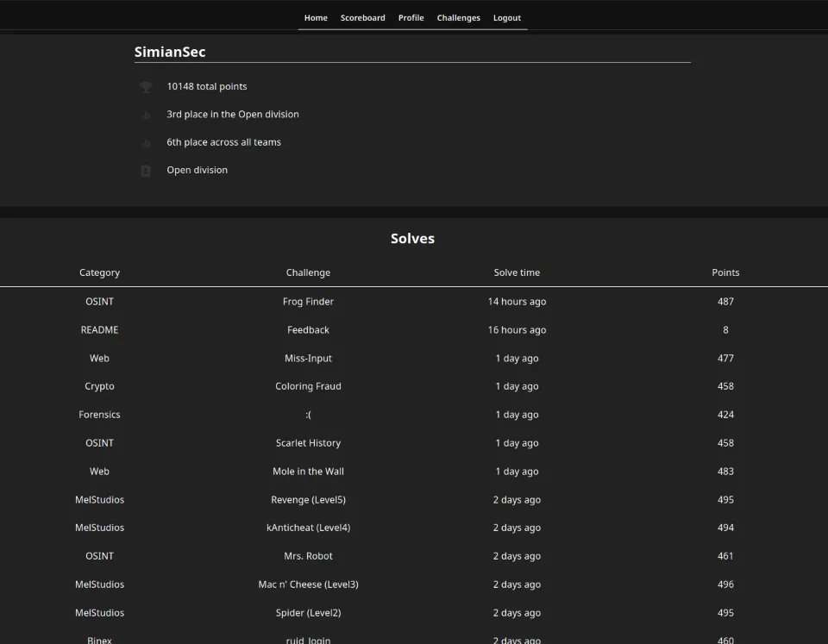828x644 pixels.
Task: Open the Challenges page
Action: 458,18
